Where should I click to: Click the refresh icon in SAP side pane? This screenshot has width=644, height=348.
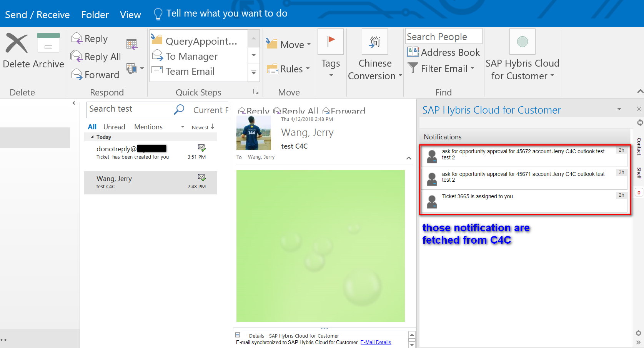tap(640, 122)
